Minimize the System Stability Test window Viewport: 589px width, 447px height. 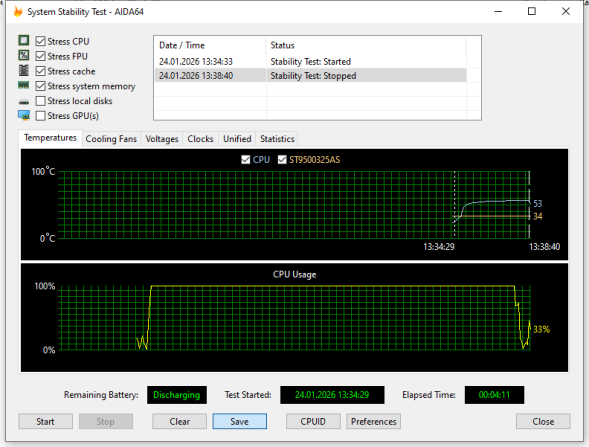click(498, 12)
